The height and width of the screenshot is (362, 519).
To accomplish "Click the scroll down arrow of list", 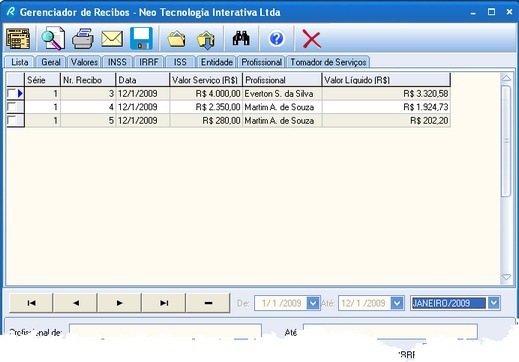I will tap(506, 277).
